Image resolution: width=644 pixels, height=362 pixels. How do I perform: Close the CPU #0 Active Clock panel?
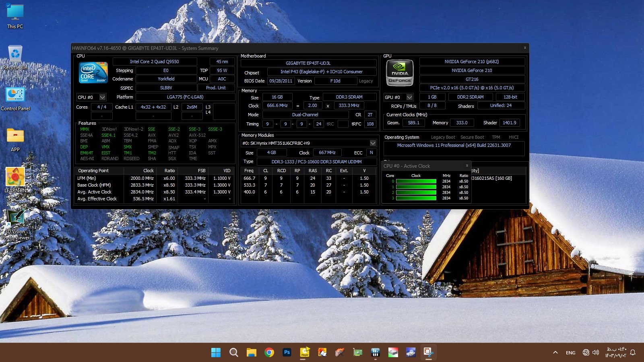click(x=467, y=165)
